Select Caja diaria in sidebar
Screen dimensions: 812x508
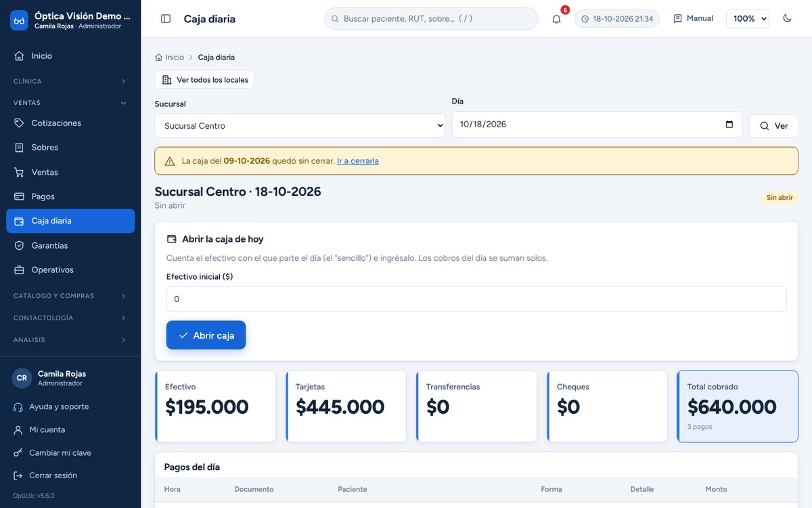(70, 221)
